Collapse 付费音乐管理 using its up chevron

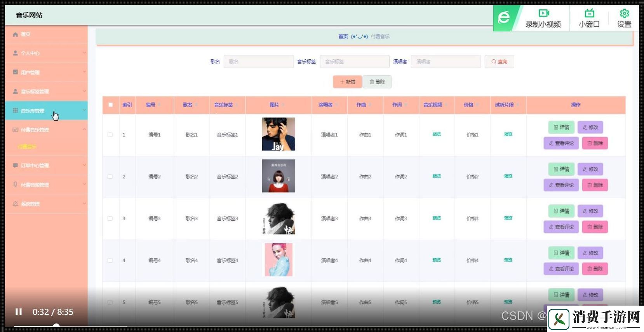click(x=84, y=130)
